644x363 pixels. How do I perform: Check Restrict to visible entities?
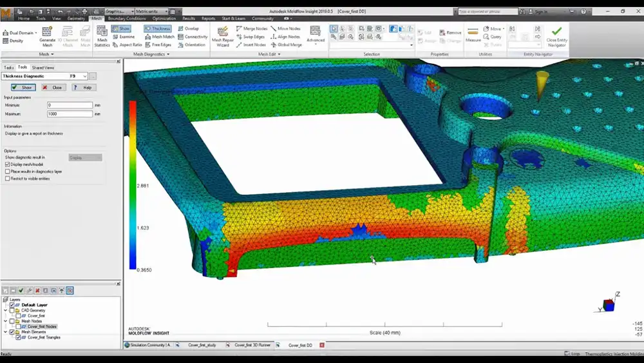click(7, 179)
